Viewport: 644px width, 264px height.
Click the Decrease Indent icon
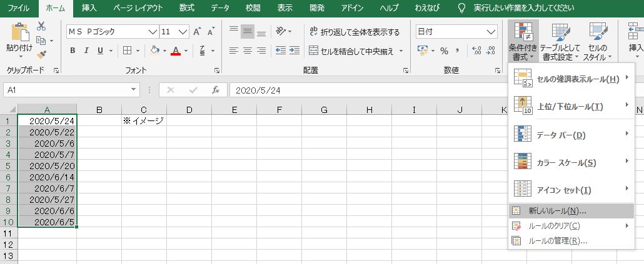pyautogui.click(x=281, y=51)
